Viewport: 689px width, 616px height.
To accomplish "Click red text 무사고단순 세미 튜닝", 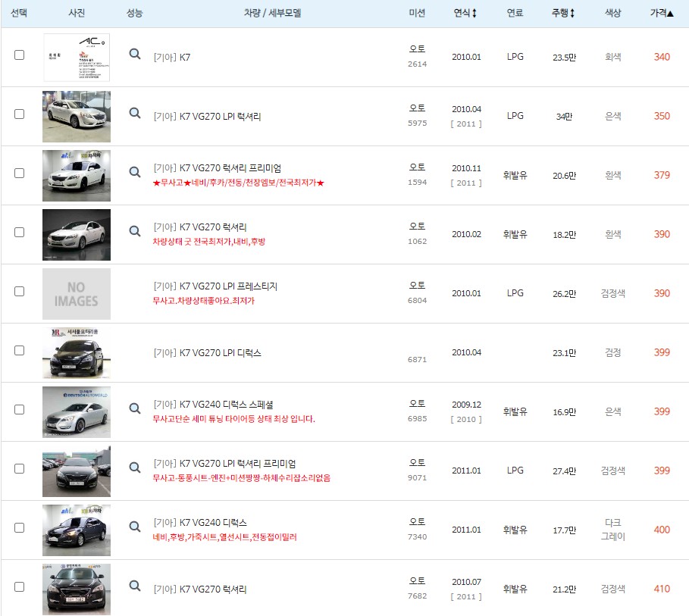I will pos(233,419).
